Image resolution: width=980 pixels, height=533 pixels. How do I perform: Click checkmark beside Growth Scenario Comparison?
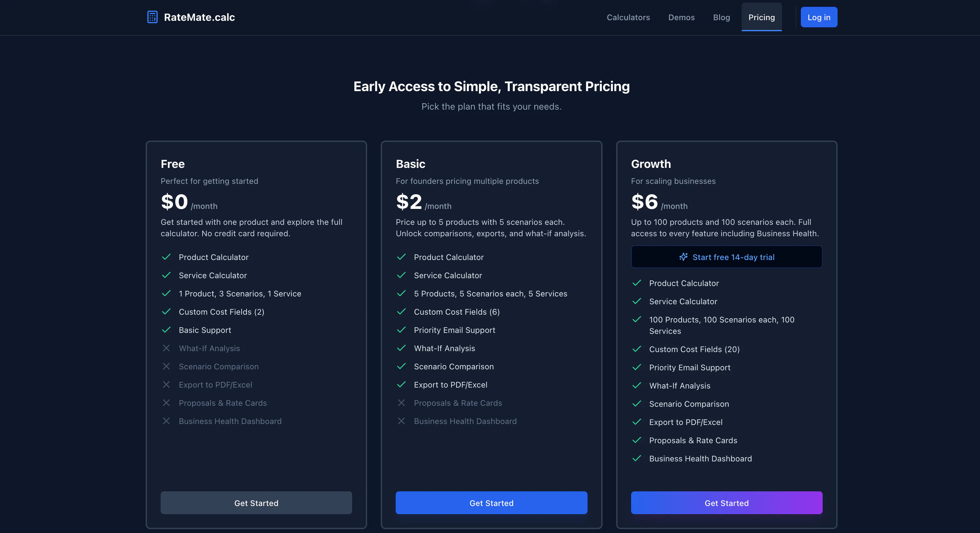pyautogui.click(x=637, y=404)
